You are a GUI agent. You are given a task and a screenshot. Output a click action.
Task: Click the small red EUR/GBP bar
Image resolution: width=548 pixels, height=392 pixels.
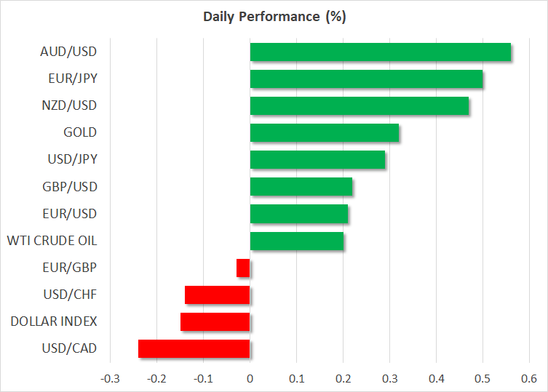243,268
